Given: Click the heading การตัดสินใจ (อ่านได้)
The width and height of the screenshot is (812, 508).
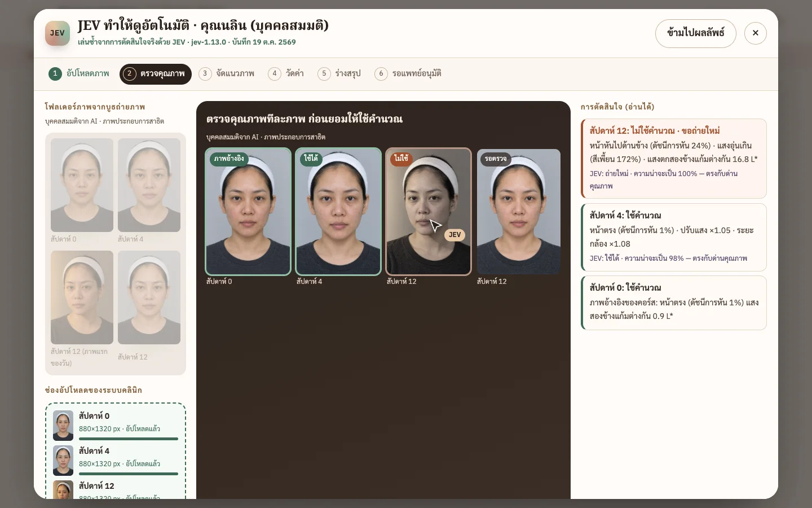Looking at the screenshot, I should pos(617,107).
